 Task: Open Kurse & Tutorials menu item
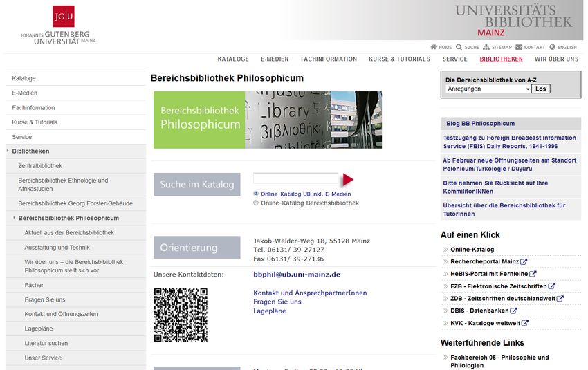(x=399, y=59)
